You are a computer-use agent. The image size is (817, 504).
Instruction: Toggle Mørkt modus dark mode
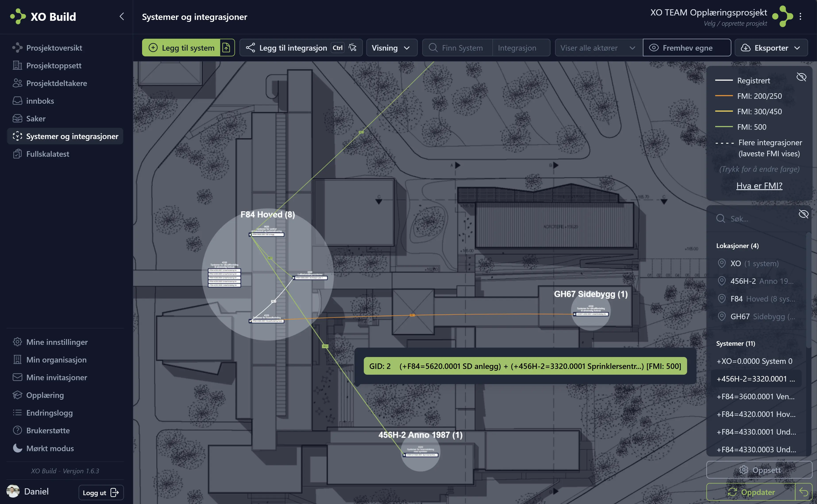click(x=50, y=448)
